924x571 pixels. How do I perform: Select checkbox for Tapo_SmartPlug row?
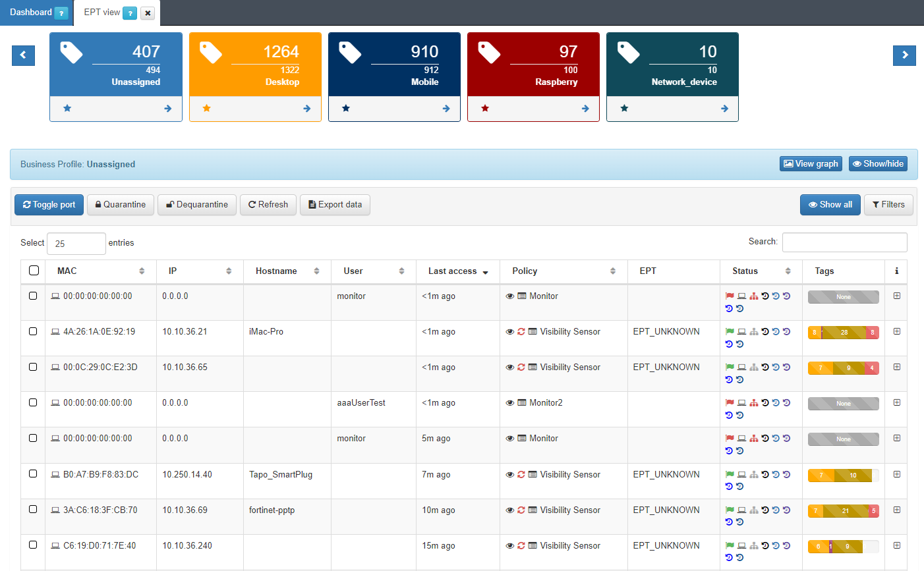tap(33, 474)
